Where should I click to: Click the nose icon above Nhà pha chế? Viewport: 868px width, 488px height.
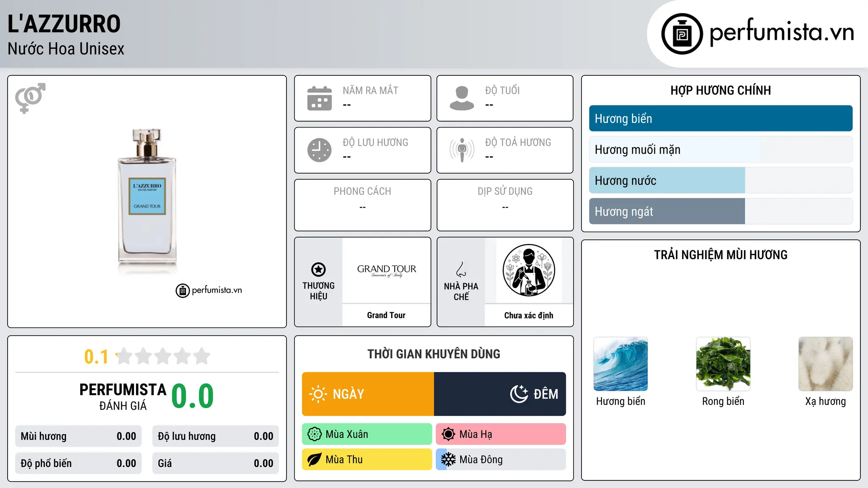coord(461,269)
